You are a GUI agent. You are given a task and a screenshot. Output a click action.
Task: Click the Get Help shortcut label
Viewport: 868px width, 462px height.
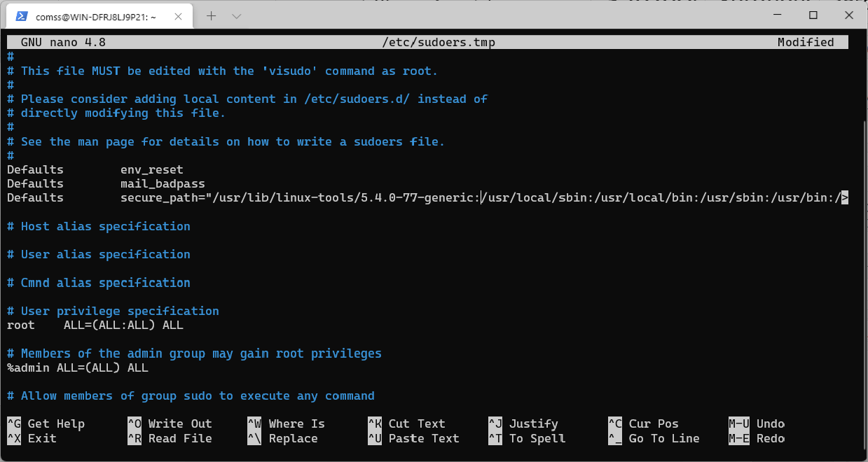(x=55, y=423)
